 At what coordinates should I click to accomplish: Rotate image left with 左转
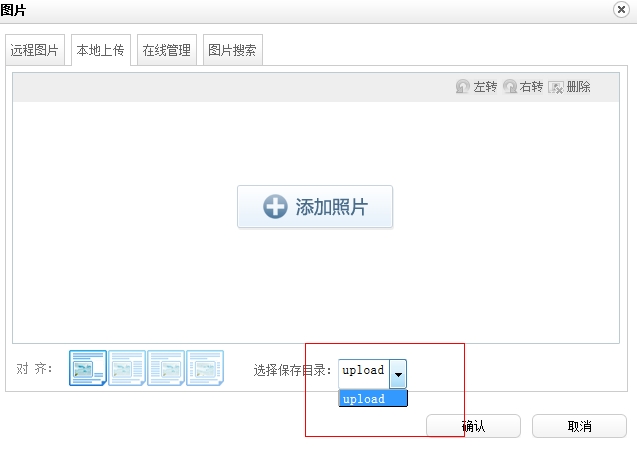pos(476,87)
